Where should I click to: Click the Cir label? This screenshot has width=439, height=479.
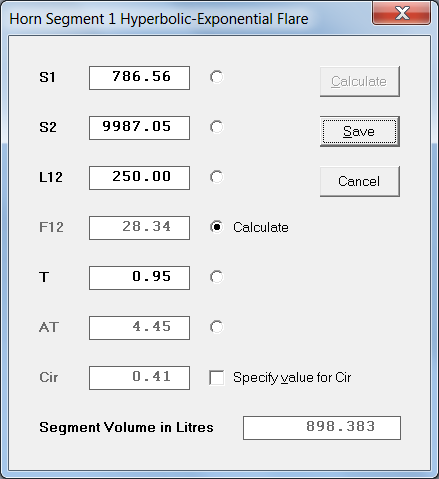(x=49, y=377)
